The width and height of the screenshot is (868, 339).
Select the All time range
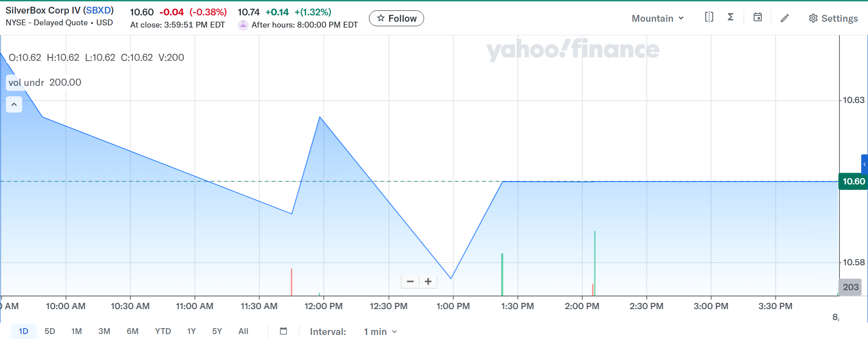tap(243, 331)
